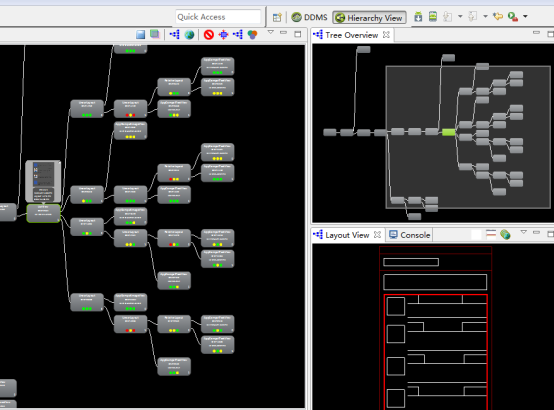Click the Save as PNG toolbar icon
Viewport: 554px width, 410px height.
point(141,34)
